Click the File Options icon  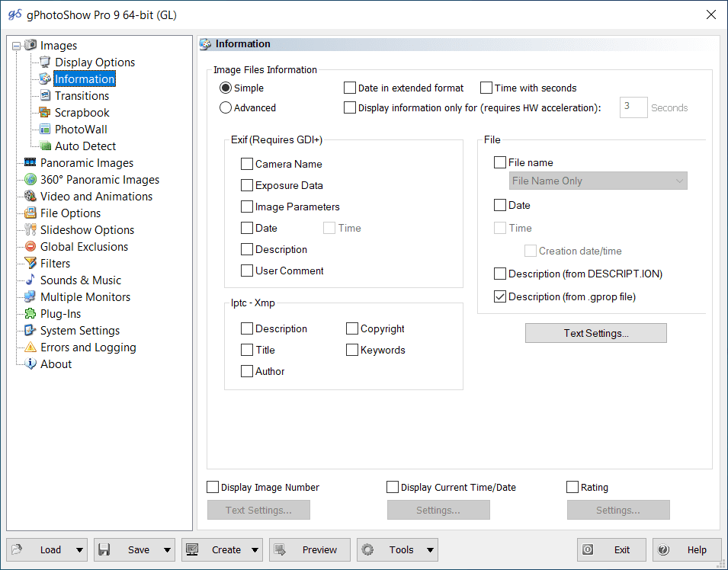click(30, 213)
